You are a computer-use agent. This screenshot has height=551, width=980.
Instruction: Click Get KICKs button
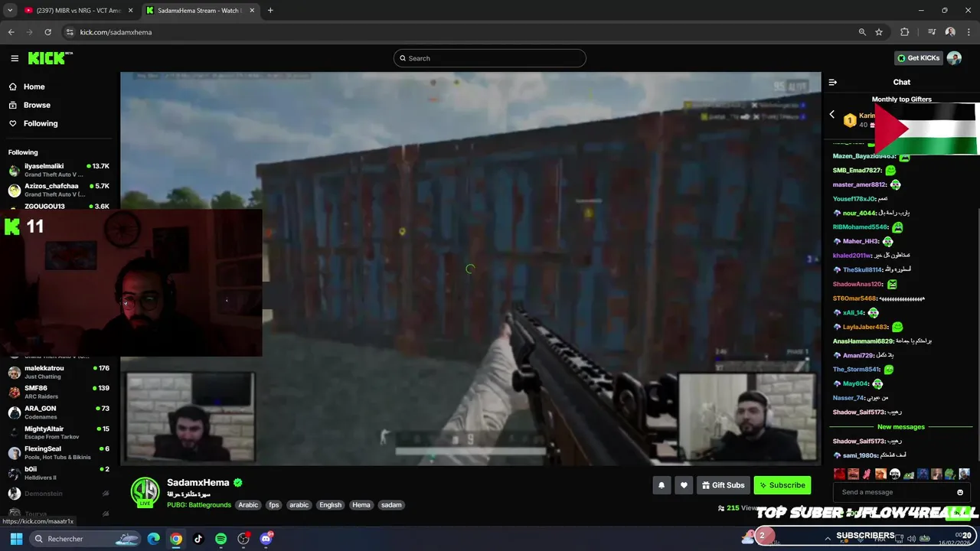[x=918, y=58]
